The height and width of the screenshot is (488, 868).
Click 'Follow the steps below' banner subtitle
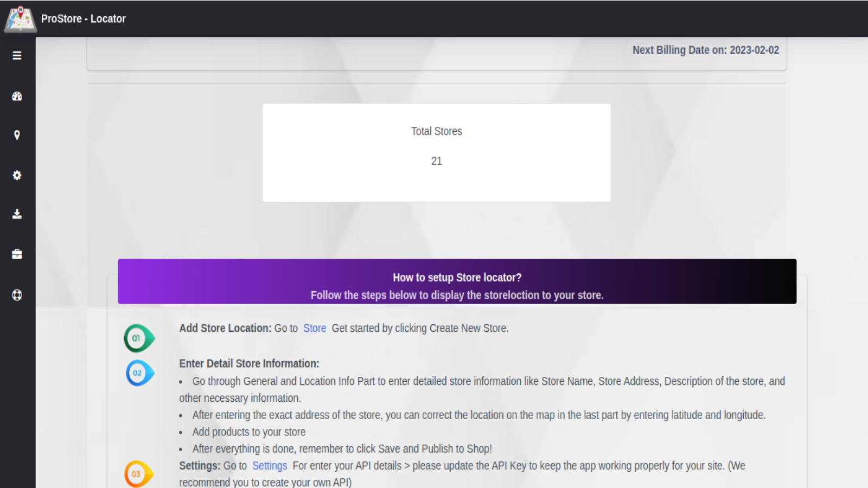(457, 295)
